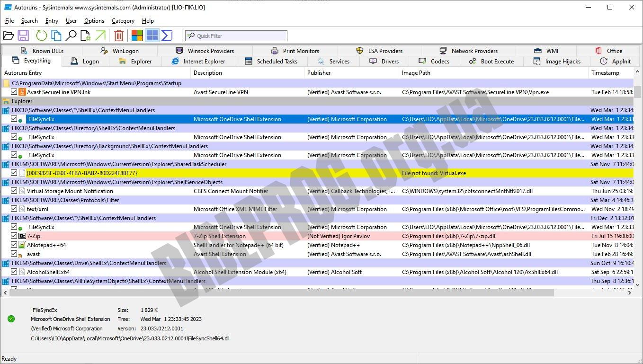Select the "(Not Verified) Igor Pavlov" cell
The image size is (643, 364).
pyautogui.click(x=339, y=236)
